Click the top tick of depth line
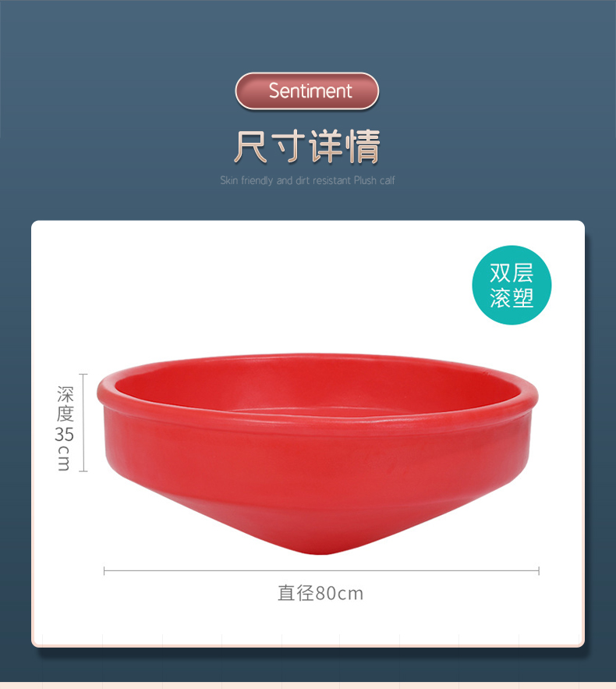616x689 pixels. click(x=83, y=375)
